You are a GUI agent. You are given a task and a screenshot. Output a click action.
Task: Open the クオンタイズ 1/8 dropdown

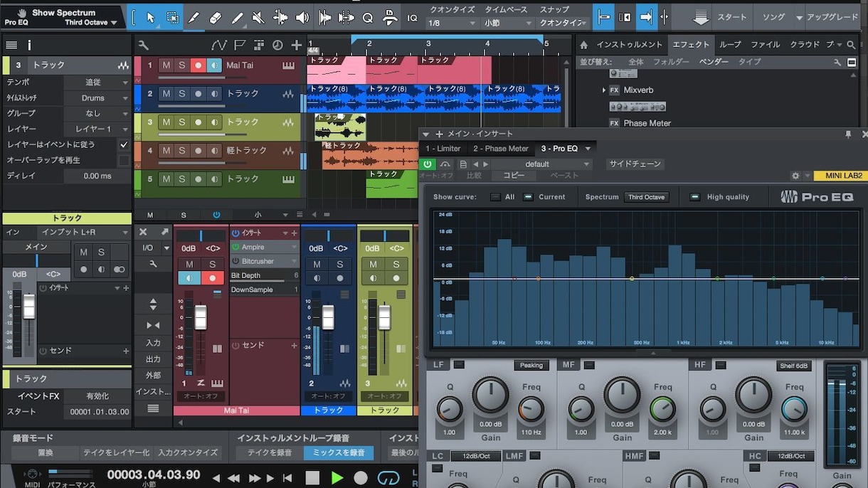click(451, 23)
